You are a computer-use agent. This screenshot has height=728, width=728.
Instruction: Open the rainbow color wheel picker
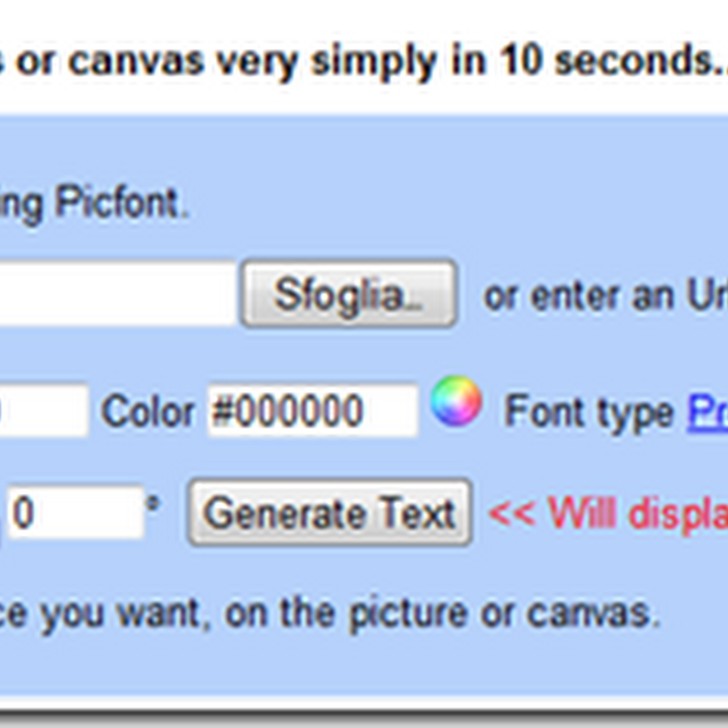pyautogui.click(x=456, y=401)
